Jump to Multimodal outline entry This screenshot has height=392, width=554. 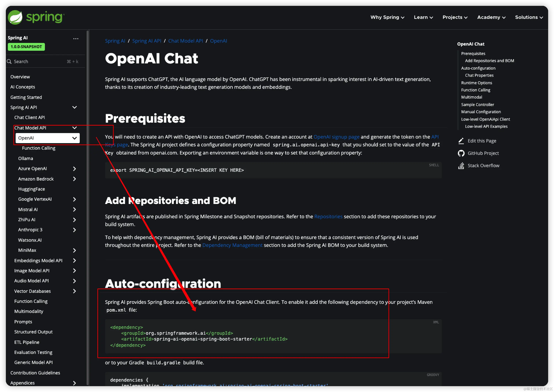pyautogui.click(x=471, y=97)
